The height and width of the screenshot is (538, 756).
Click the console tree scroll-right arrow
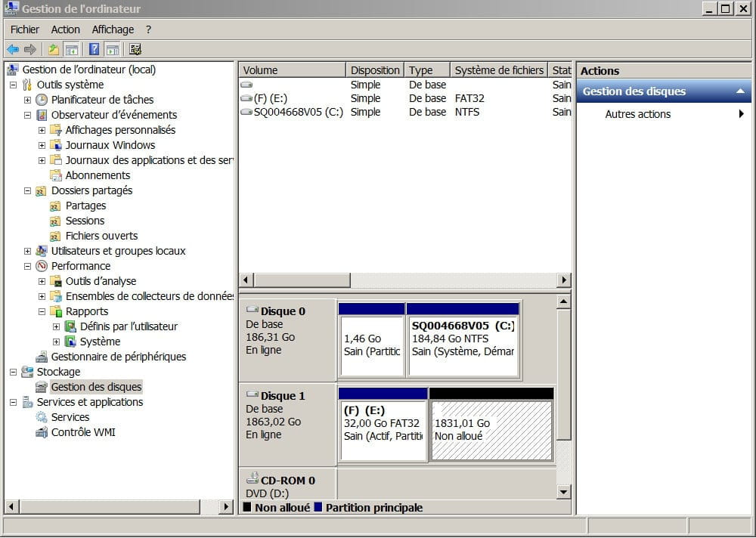point(226,507)
